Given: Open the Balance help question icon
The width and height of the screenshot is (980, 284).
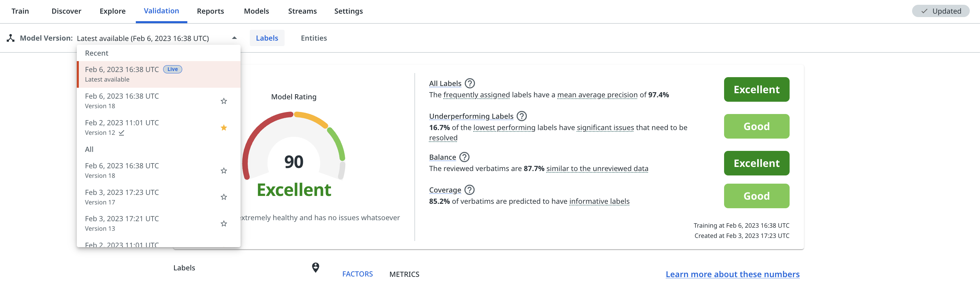Looking at the screenshot, I should [464, 157].
